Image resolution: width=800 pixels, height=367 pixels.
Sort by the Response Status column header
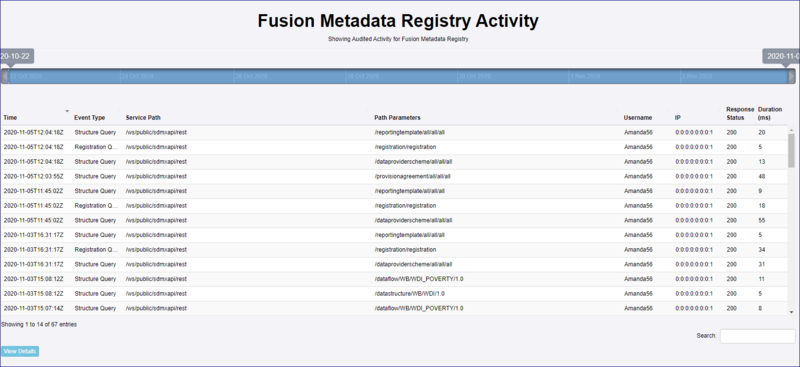coord(740,113)
